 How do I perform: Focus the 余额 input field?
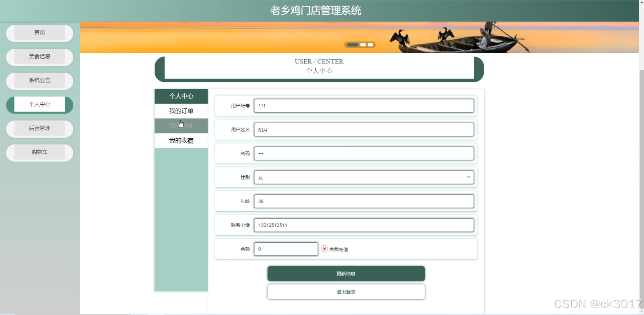[x=286, y=249]
